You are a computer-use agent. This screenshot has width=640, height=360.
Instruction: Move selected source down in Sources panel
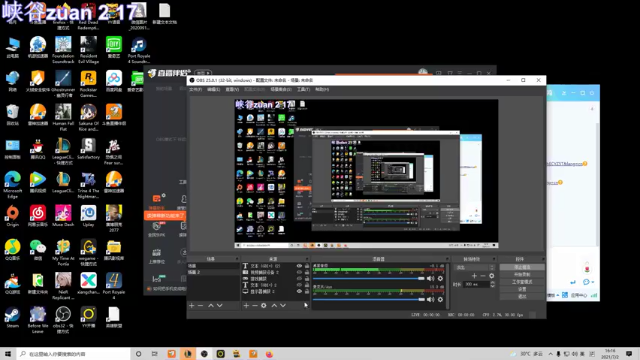pos(283,305)
